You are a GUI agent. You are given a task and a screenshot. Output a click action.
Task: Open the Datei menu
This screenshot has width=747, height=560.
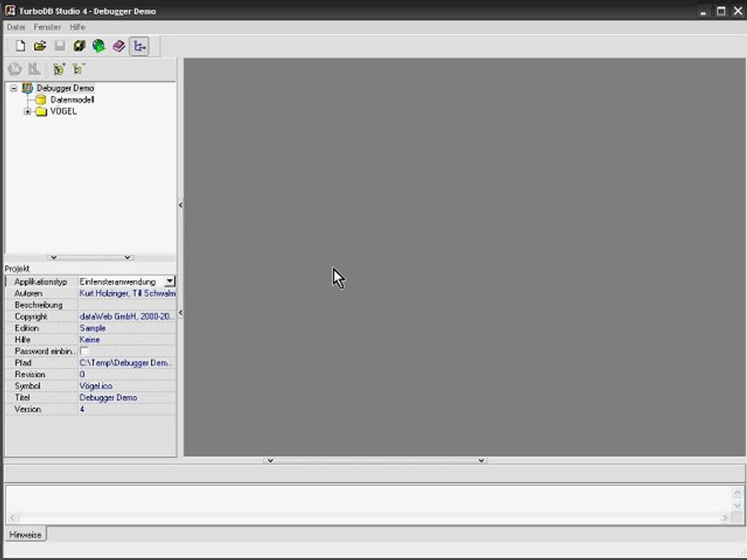click(16, 27)
